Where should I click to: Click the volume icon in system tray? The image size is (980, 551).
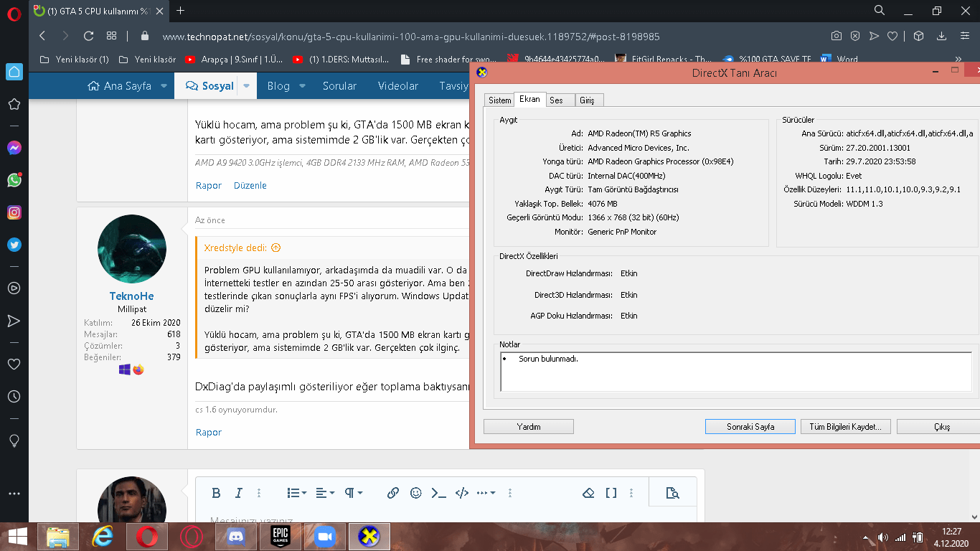(882, 537)
